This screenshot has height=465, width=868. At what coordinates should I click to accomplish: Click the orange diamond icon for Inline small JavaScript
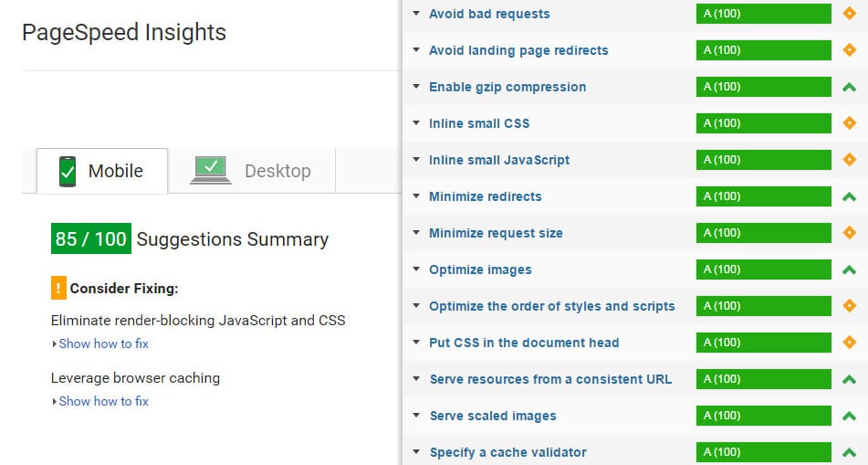tap(849, 160)
